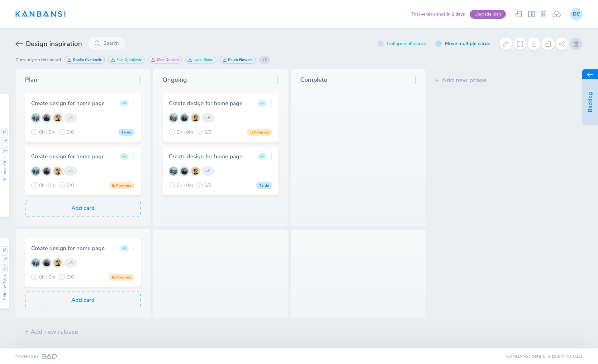Open the Plan column options menu

[140, 80]
